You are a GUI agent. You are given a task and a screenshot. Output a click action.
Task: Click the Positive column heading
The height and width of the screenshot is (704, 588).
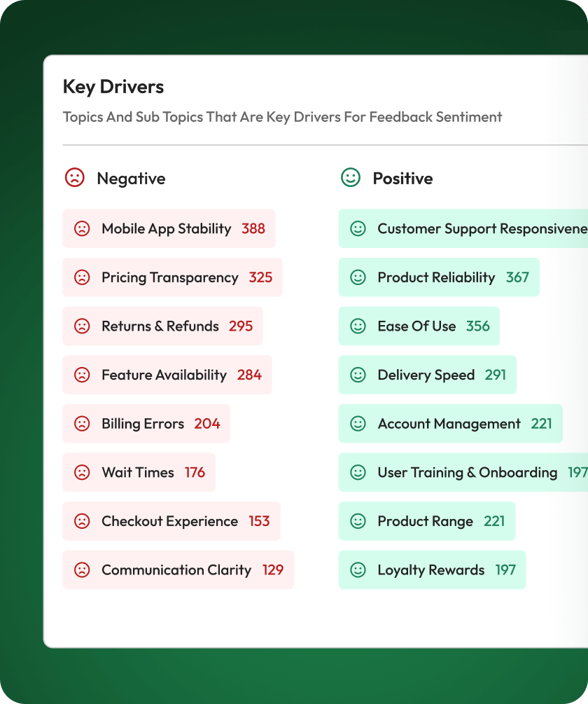tap(402, 179)
